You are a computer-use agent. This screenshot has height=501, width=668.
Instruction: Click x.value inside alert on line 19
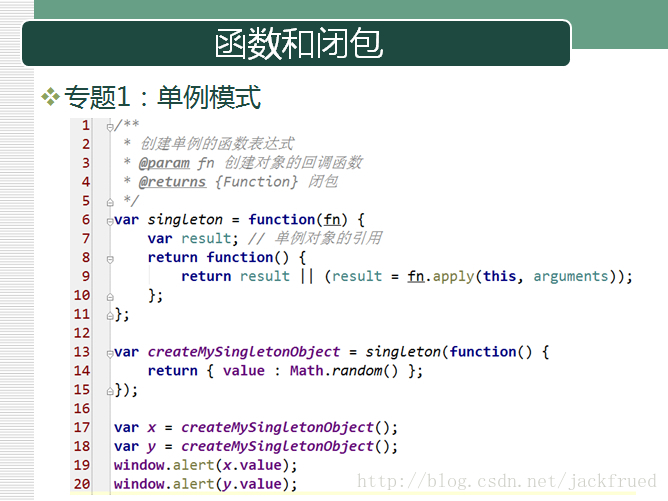tap(252, 465)
